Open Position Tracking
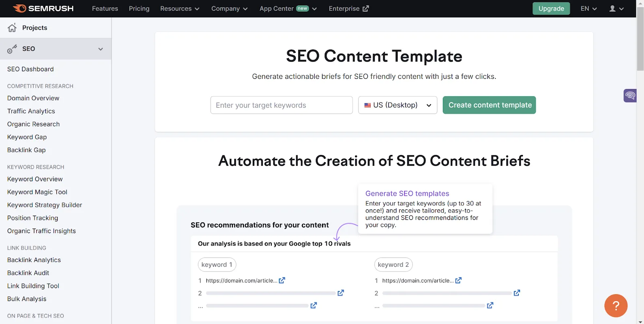Screen dimensions: 644x324 tap(33, 218)
